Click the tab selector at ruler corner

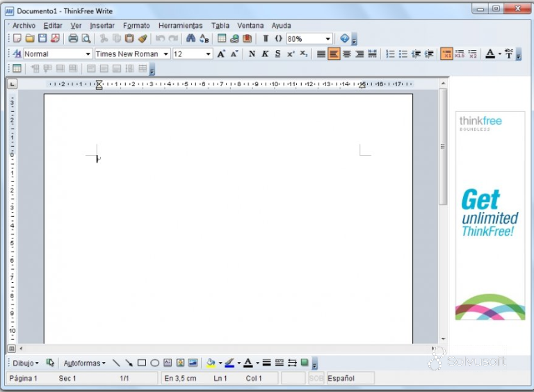pyautogui.click(x=13, y=84)
